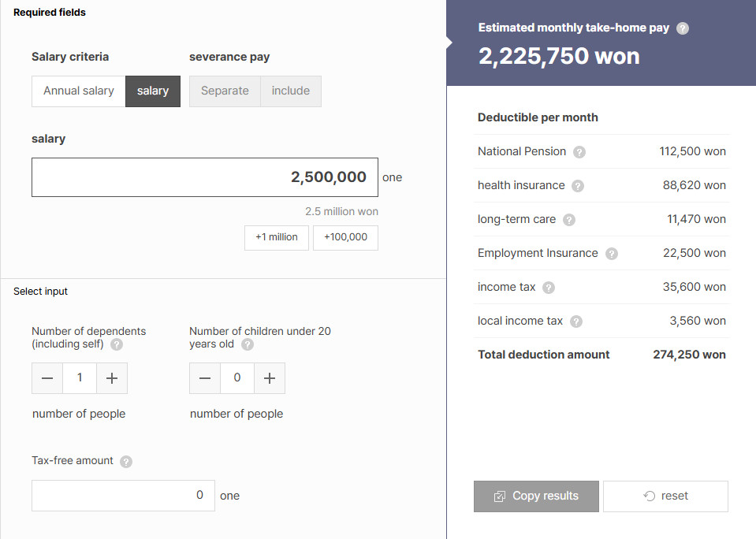Click Tax-free amount help icon
Viewport: 756px width, 539px height.
(126, 462)
